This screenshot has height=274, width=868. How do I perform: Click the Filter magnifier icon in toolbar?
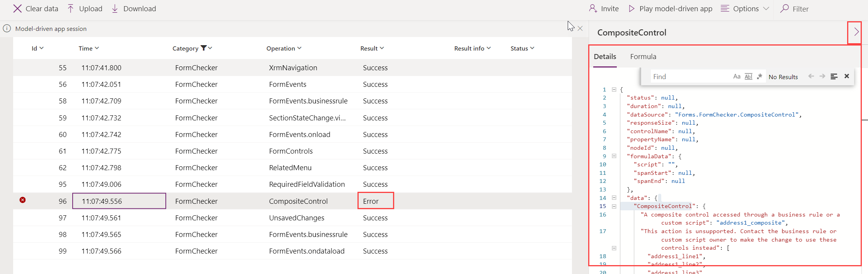pos(785,8)
